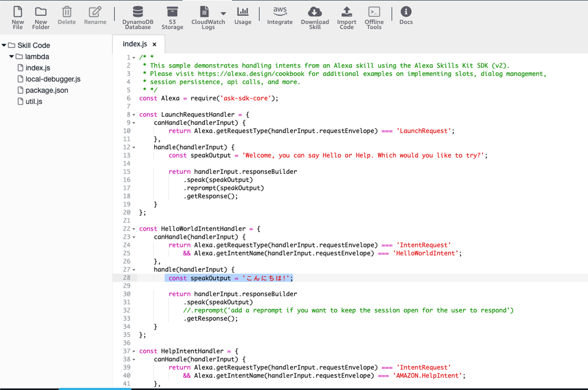This screenshot has width=588, height=390.
Task: Open the DynamoDB Database tool
Action: point(138,12)
